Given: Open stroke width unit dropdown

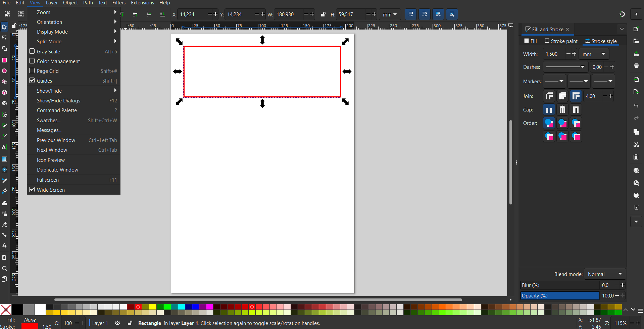Looking at the screenshot, I should click(x=594, y=54).
